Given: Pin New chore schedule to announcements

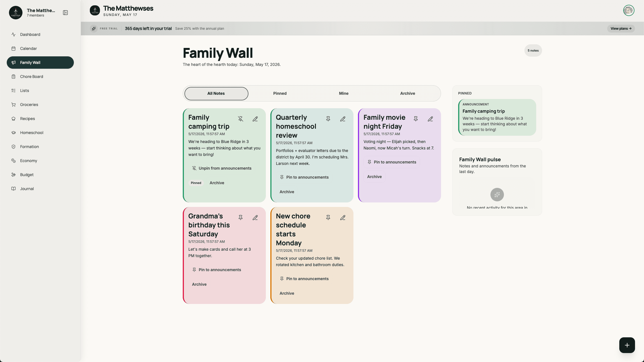Looking at the screenshot, I should point(304,279).
